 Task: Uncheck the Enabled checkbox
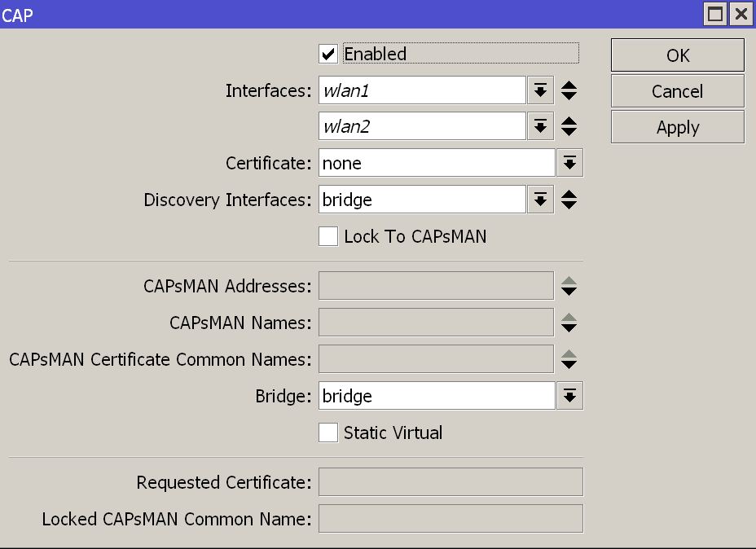click(327, 54)
